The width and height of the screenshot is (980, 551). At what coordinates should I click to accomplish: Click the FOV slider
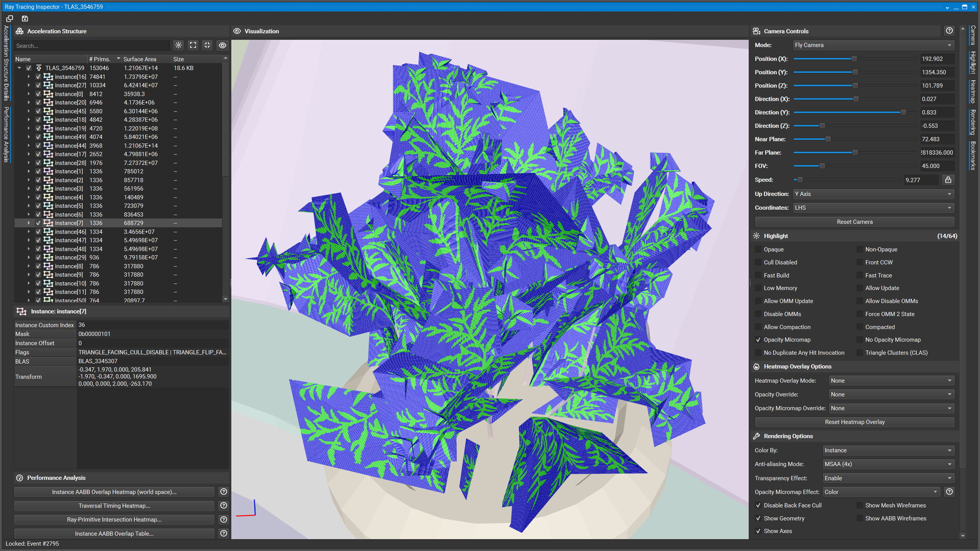click(x=855, y=166)
